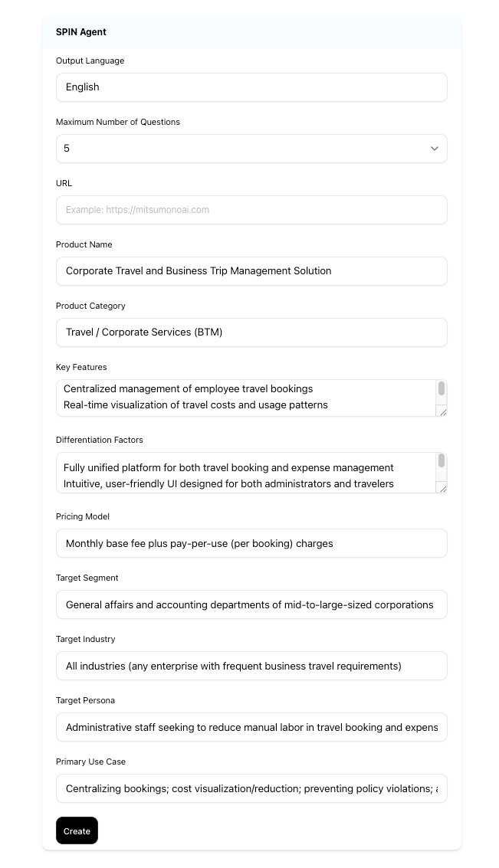Click into the Target Segment field
The image size is (499, 868).
tap(251, 604)
